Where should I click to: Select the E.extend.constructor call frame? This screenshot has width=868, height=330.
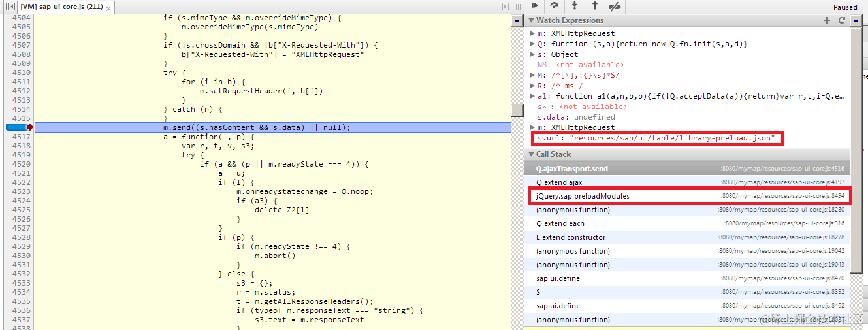coord(688,237)
